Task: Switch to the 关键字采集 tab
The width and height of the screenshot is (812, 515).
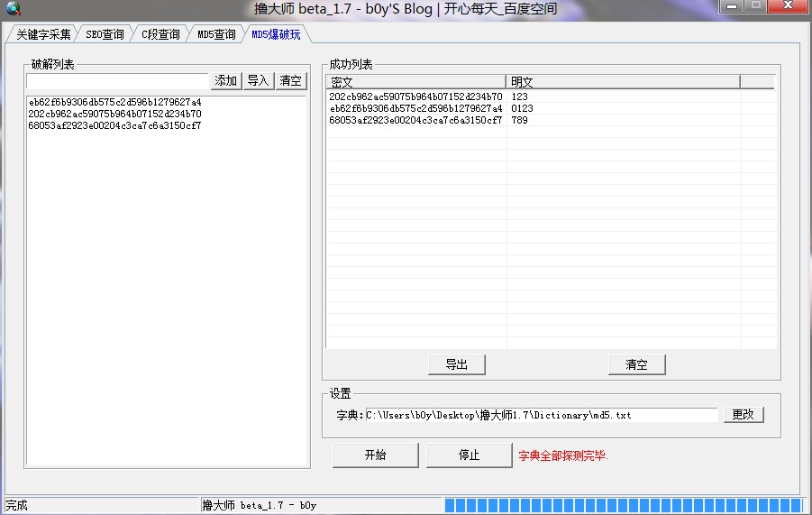Action: pyautogui.click(x=43, y=34)
